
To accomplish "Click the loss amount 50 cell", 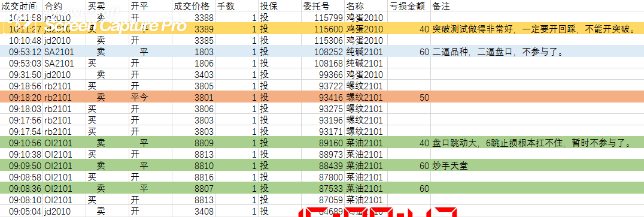I will pos(409,97).
